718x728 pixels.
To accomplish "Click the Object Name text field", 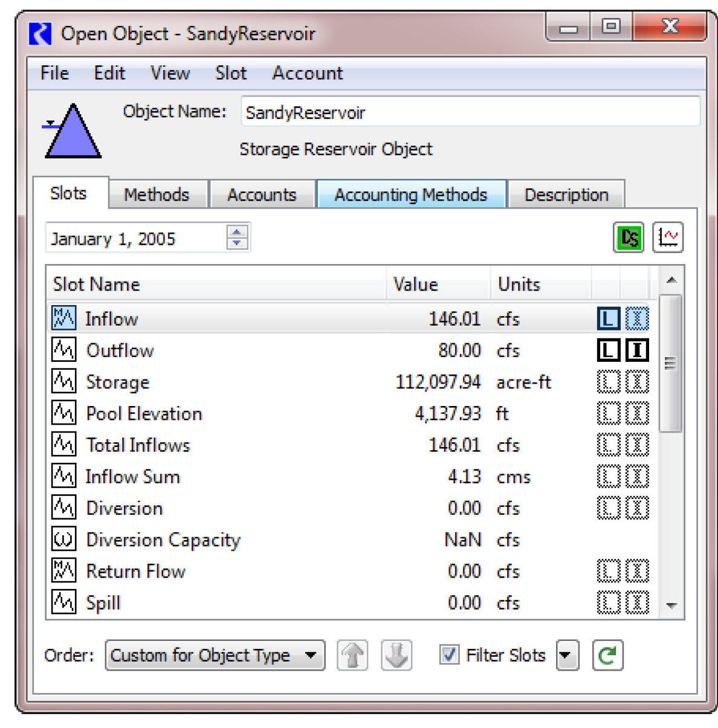I will [x=470, y=112].
